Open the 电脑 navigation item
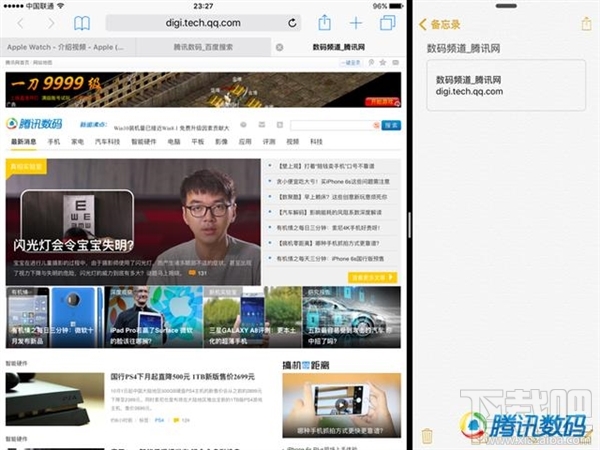The height and width of the screenshot is (450, 600). point(174,142)
